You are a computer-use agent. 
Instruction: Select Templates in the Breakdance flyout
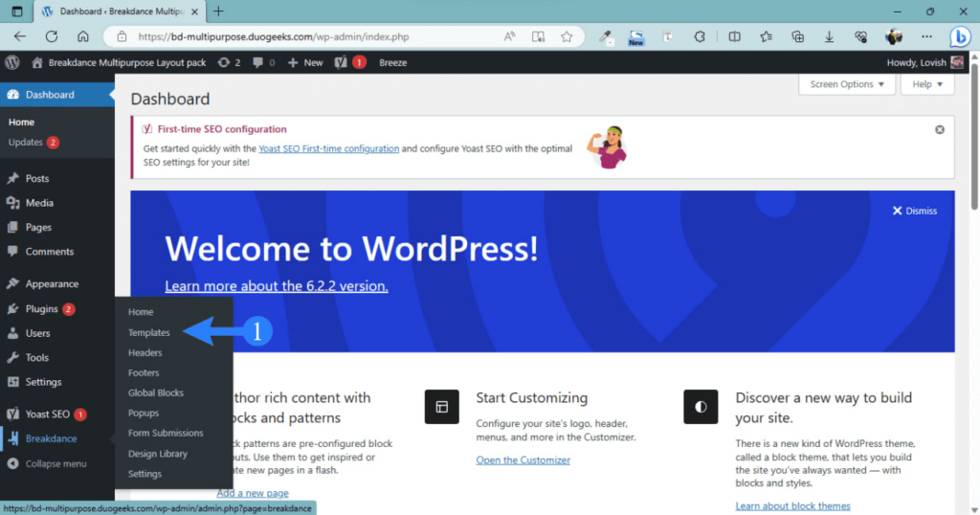coord(148,332)
